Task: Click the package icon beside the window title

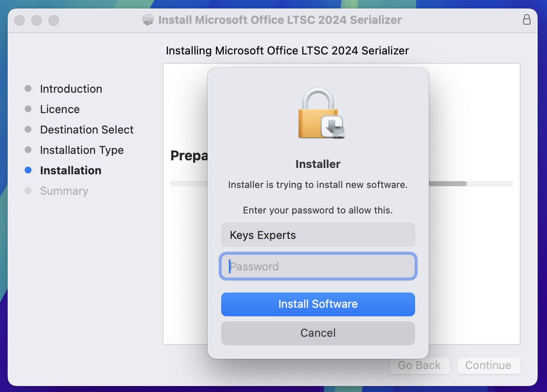Action: pyautogui.click(x=148, y=20)
